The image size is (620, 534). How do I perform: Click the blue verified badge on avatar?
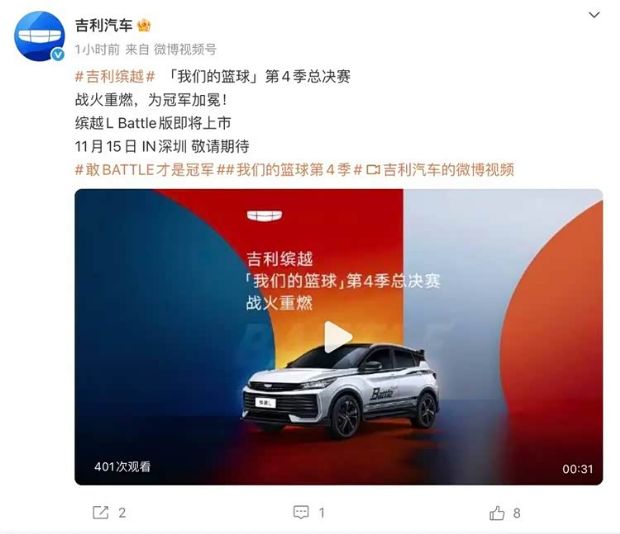tap(58, 55)
